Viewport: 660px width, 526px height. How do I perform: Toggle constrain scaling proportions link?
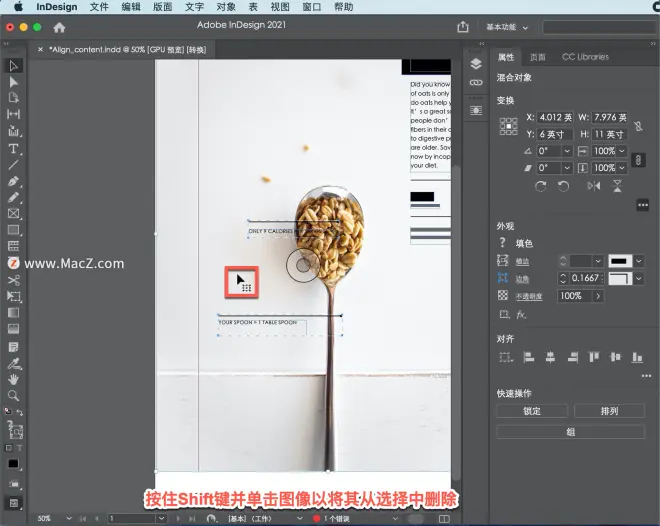coord(638,160)
